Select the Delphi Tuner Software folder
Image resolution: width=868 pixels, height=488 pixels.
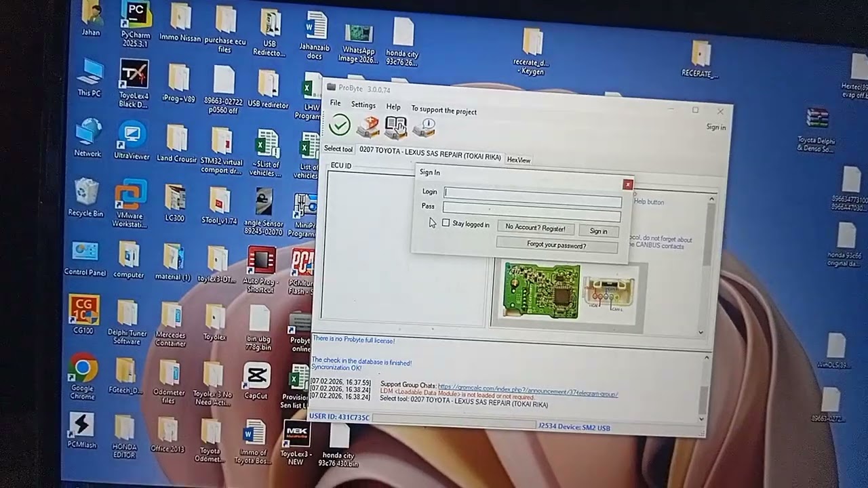pyautogui.click(x=126, y=323)
